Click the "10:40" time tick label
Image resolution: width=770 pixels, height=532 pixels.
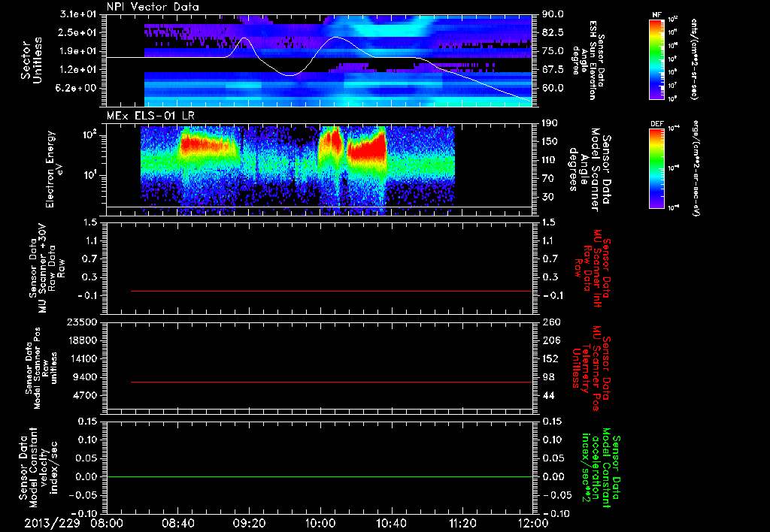click(391, 523)
